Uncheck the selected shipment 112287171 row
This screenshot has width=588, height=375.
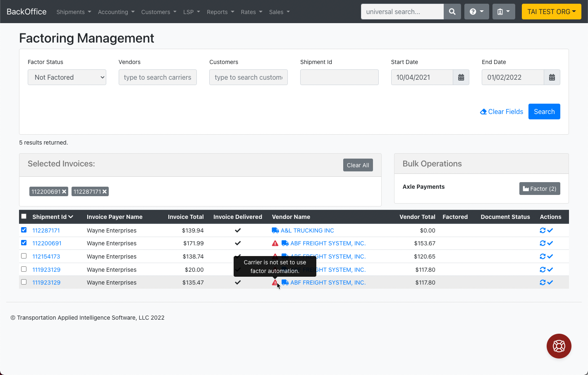pyautogui.click(x=24, y=230)
